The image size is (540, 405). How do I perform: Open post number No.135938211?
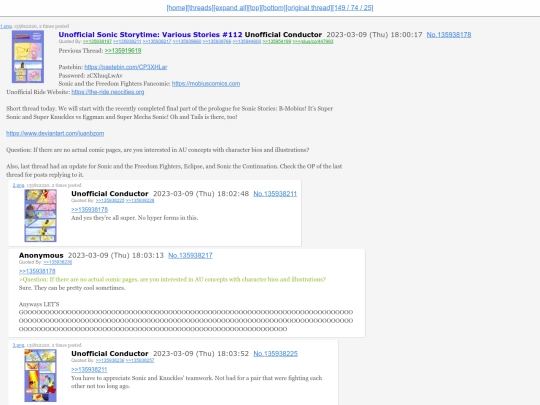click(x=275, y=194)
